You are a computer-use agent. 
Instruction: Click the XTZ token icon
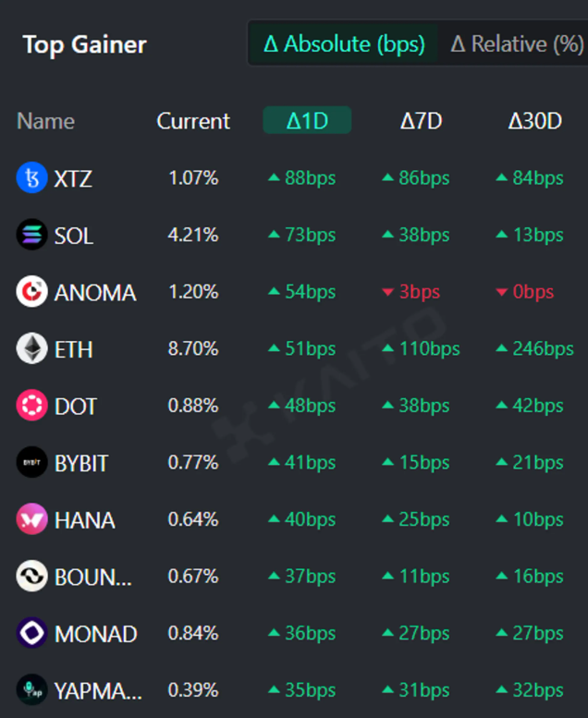point(31,178)
